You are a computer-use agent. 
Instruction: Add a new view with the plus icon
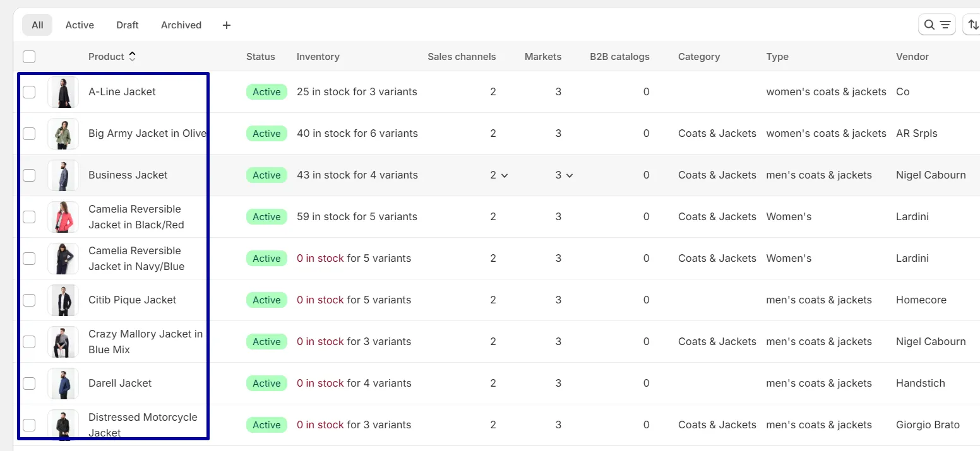[x=227, y=25]
